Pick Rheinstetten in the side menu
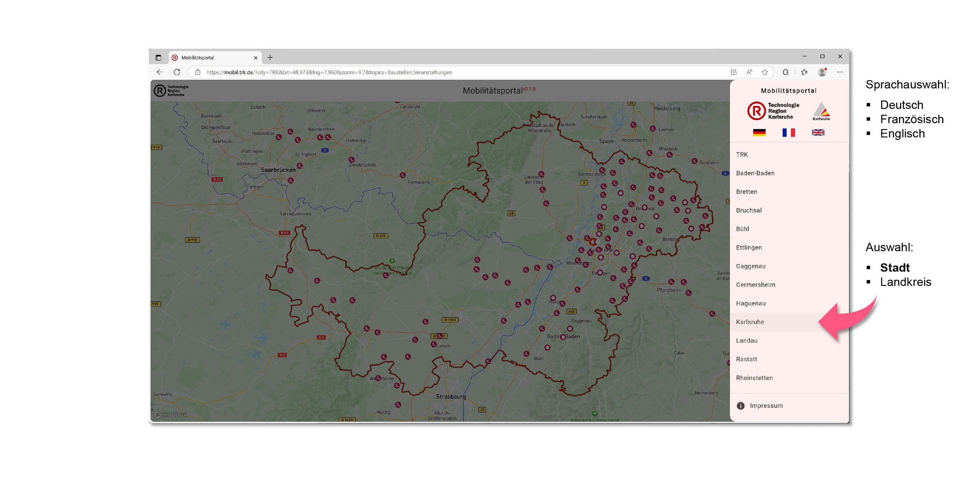Image resolution: width=980 pixels, height=498 pixels. (754, 378)
